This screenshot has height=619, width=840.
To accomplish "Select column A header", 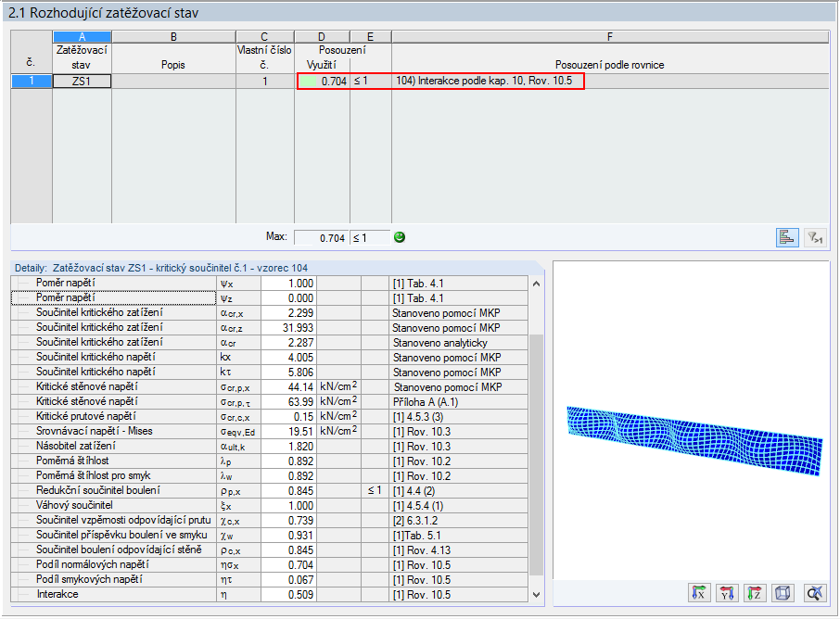I will click(x=82, y=36).
